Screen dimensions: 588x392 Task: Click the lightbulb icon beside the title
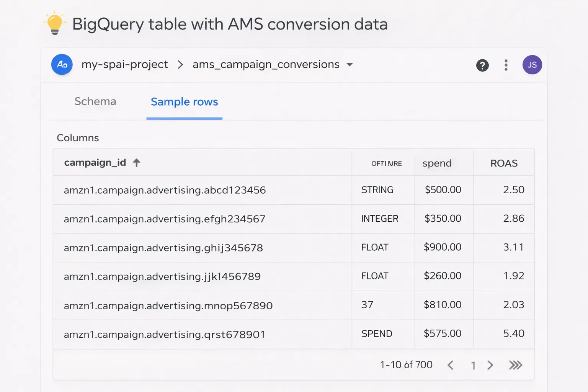coord(54,24)
